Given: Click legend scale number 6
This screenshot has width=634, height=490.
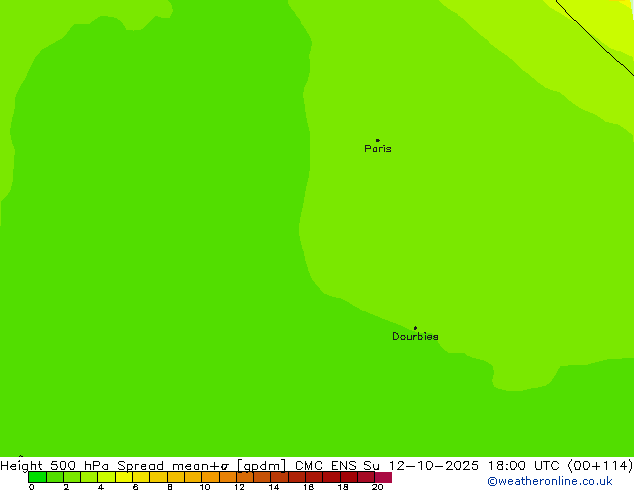Looking at the screenshot, I should tap(135, 487).
